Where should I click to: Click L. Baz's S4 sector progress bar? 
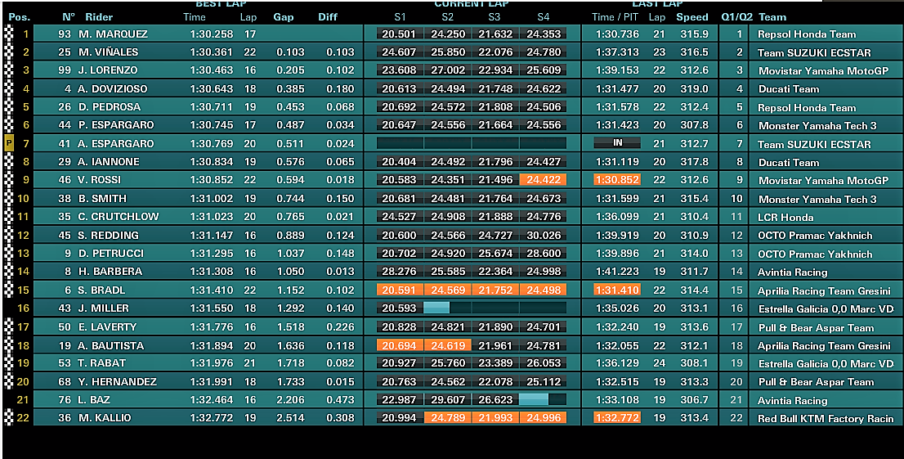pyautogui.click(x=533, y=400)
